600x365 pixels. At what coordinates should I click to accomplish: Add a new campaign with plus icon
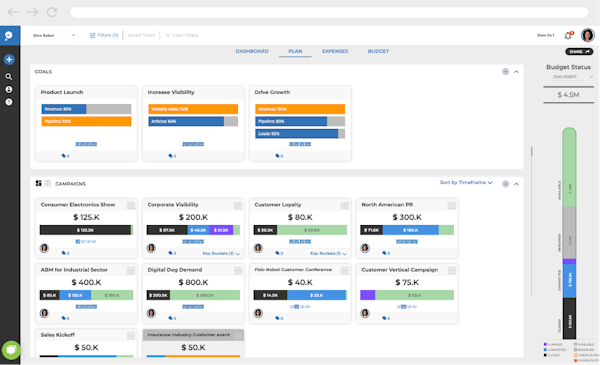tap(505, 184)
